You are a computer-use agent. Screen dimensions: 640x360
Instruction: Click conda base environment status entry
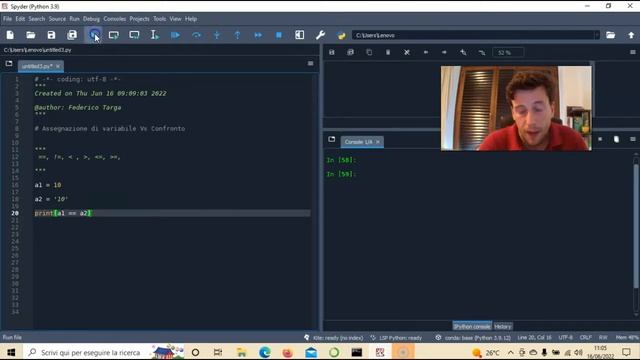[473, 338]
